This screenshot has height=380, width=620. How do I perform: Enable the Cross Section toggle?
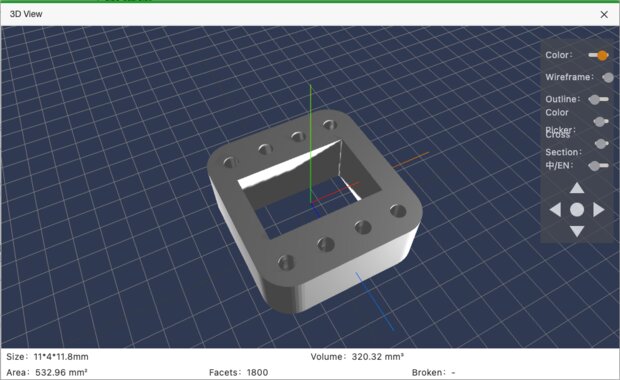coord(601,144)
